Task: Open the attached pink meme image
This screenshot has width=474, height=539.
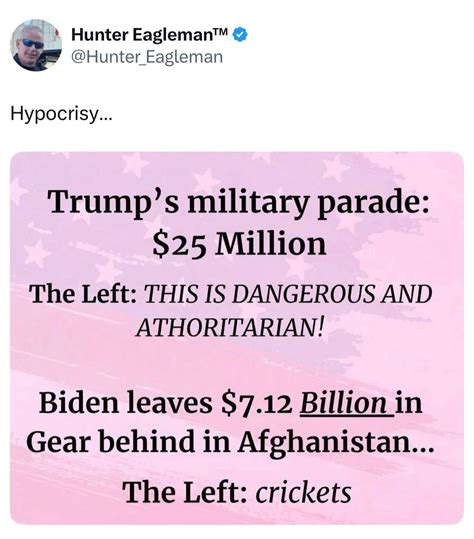Action: pos(237,338)
